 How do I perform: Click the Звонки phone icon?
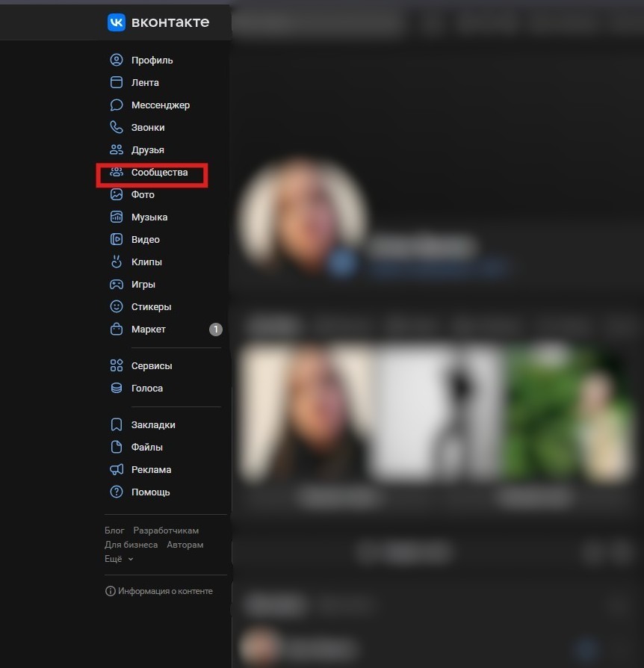click(x=117, y=127)
